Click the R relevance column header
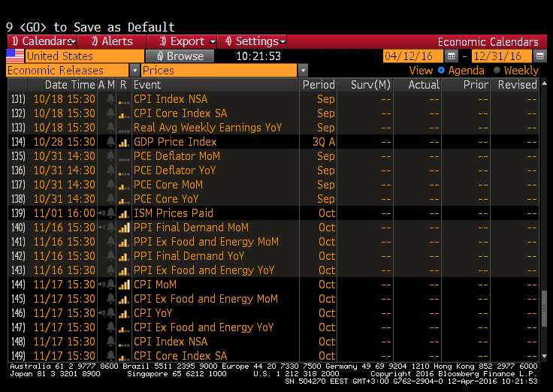 [123, 85]
